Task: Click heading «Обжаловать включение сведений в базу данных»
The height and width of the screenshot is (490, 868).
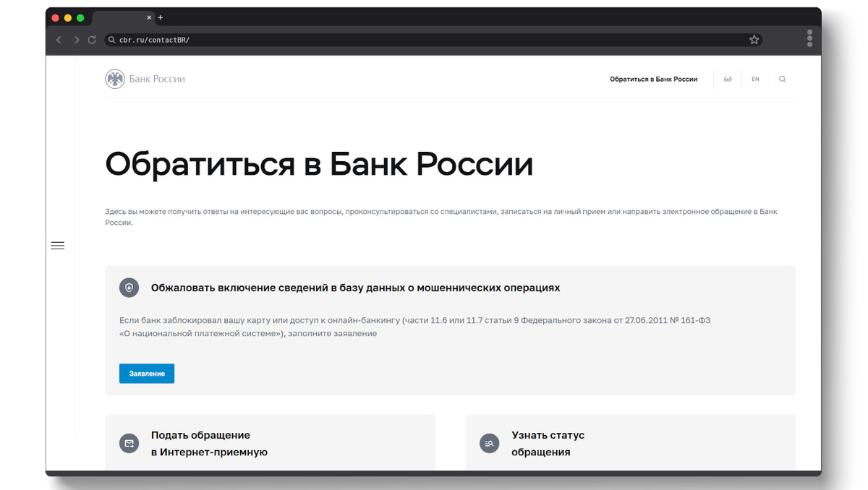Action: pyautogui.click(x=355, y=288)
